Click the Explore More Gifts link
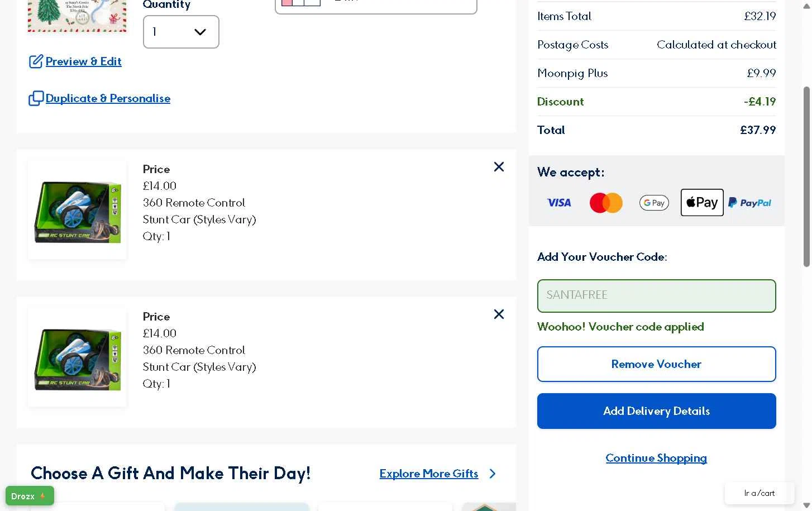The image size is (812, 511). click(428, 474)
